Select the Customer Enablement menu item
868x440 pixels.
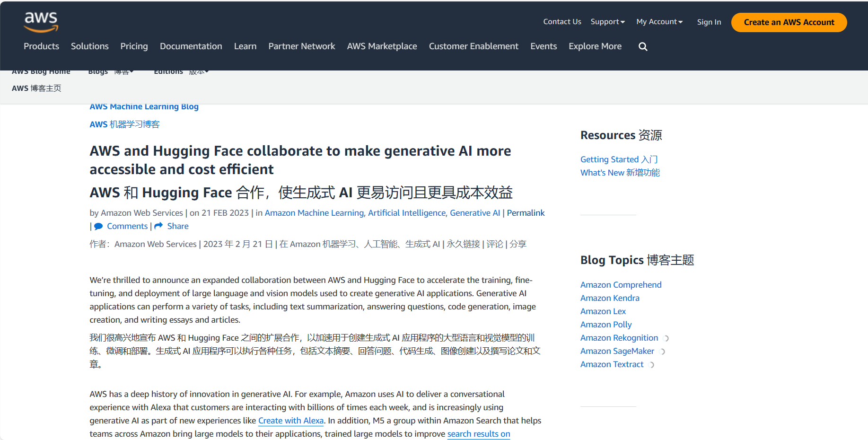click(x=473, y=46)
